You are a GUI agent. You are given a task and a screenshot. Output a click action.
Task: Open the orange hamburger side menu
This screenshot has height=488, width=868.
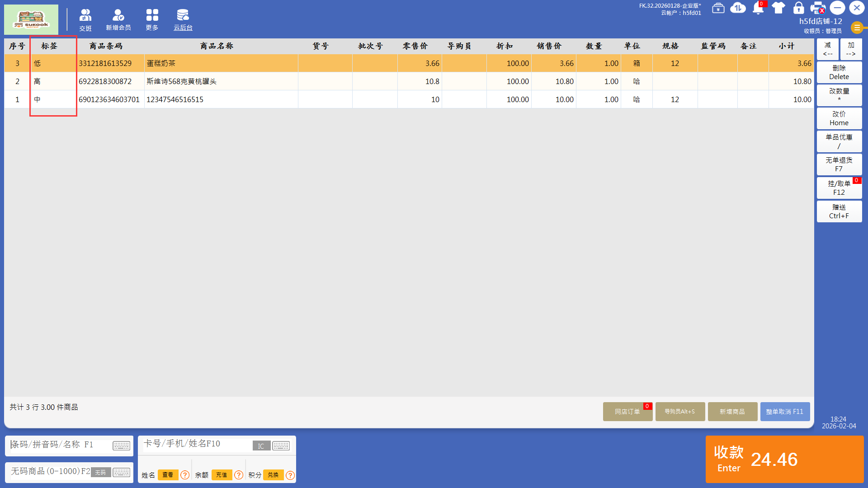coord(857,28)
